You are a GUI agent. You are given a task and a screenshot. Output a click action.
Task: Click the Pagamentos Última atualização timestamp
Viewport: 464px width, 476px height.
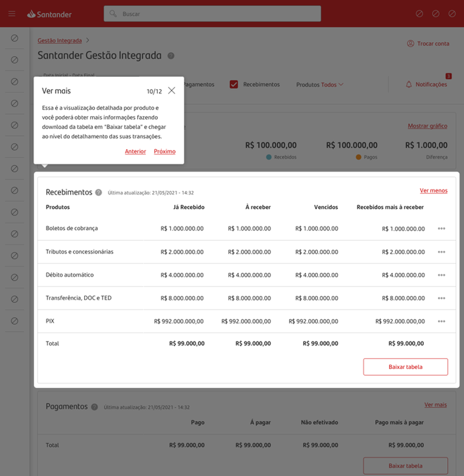(x=147, y=407)
